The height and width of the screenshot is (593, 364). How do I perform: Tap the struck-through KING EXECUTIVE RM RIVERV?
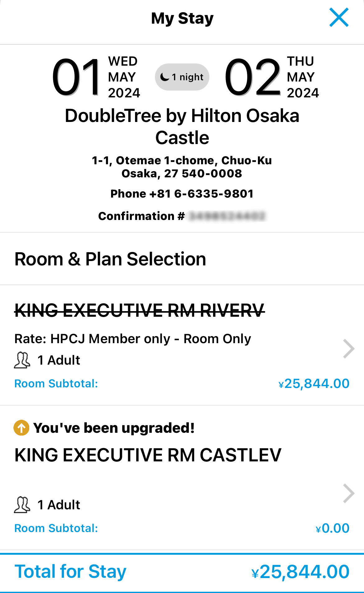pyautogui.click(x=140, y=311)
